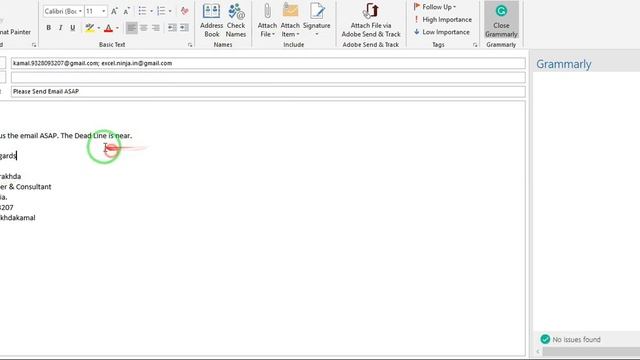Align text right
The width and height of the screenshot is (640, 360).
pos(156,28)
